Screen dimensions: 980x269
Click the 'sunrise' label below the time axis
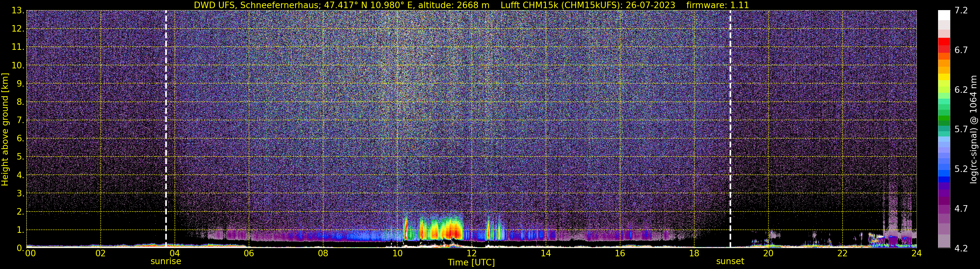tap(166, 262)
